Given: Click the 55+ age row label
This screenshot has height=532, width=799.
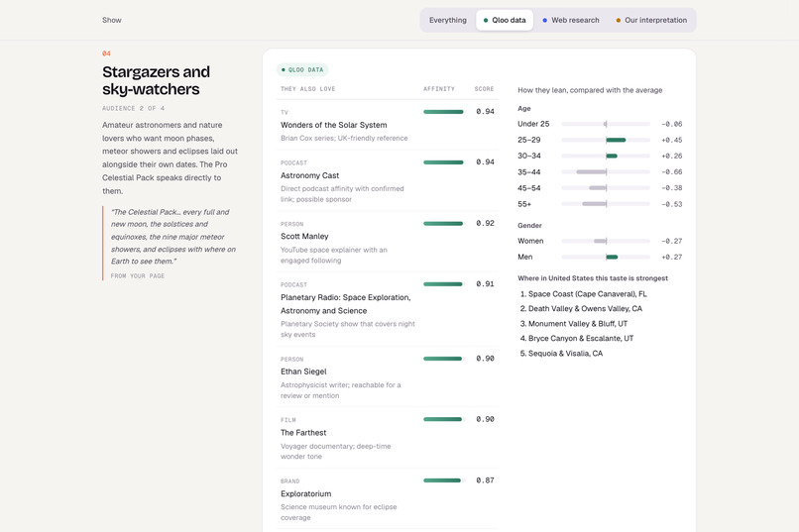Looking at the screenshot, I should (x=524, y=204).
